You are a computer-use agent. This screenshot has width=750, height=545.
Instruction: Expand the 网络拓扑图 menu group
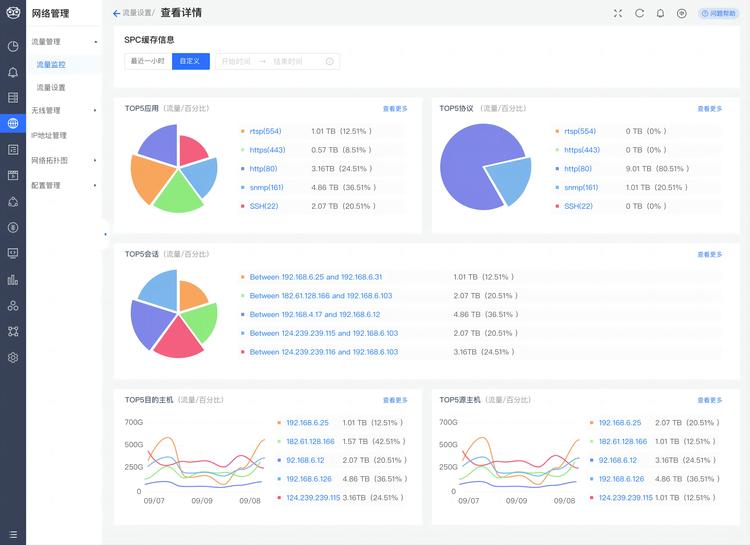pyautogui.click(x=65, y=160)
